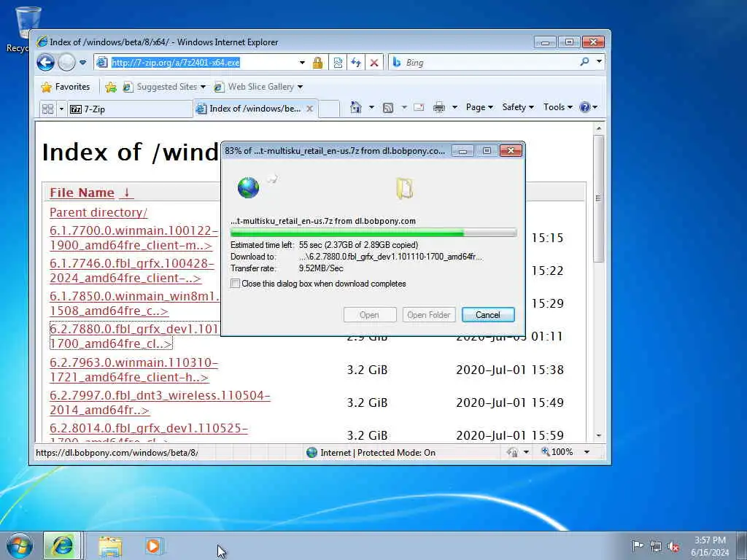This screenshot has width=747, height=560.
Task: Toggle the Compatibility View icon
Action: 338,63
